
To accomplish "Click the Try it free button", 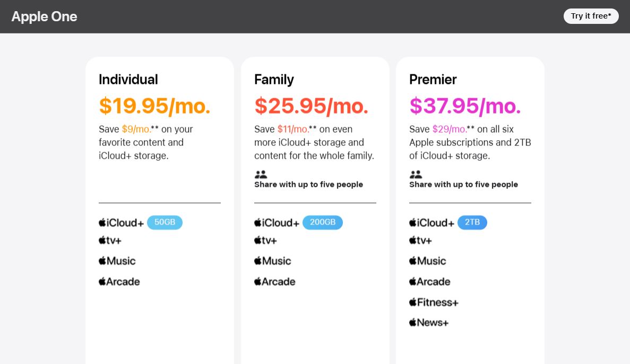I will (x=591, y=16).
